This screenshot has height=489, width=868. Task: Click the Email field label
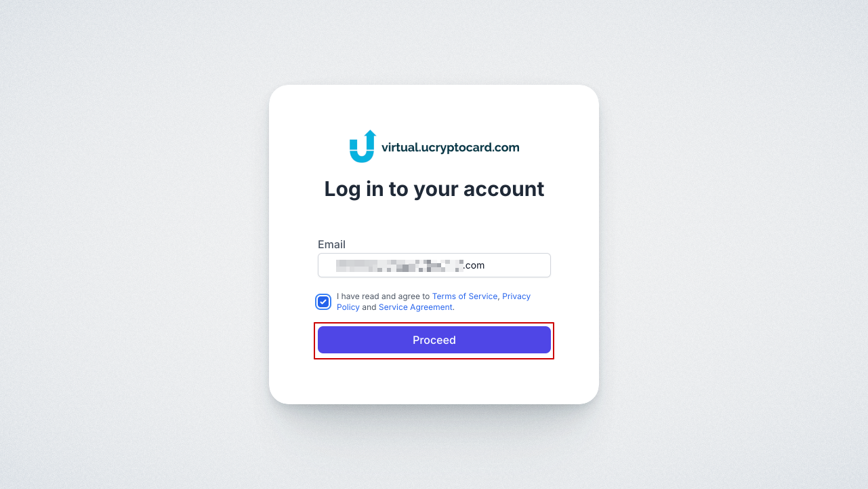(331, 244)
